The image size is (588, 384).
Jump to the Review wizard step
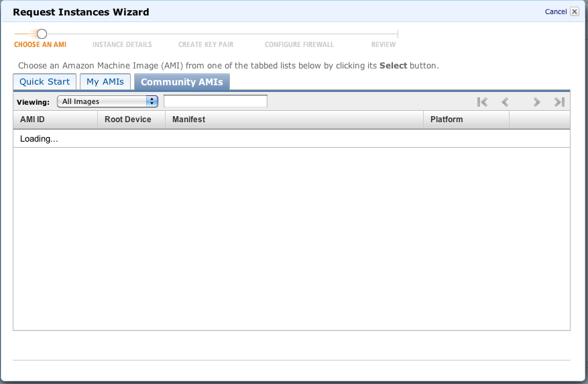[384, 45]
